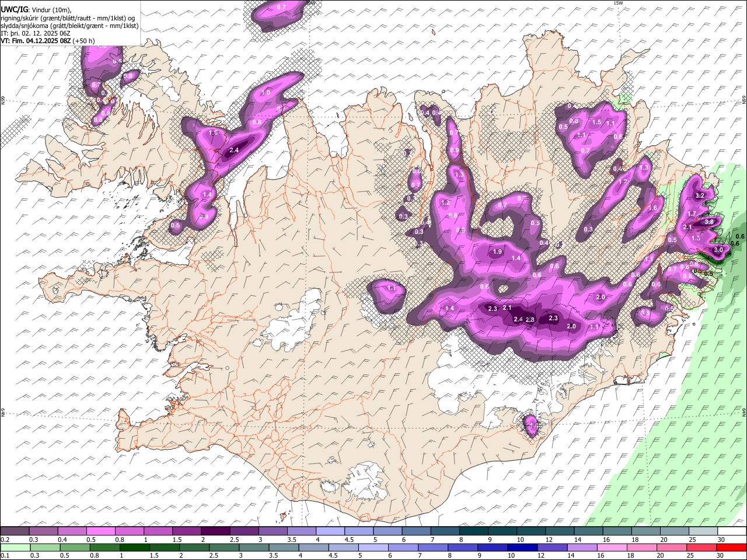The image size is (747, 560).
Task: Click the lower legend pink swatch between 16 and 18
Action: [613, 548]
